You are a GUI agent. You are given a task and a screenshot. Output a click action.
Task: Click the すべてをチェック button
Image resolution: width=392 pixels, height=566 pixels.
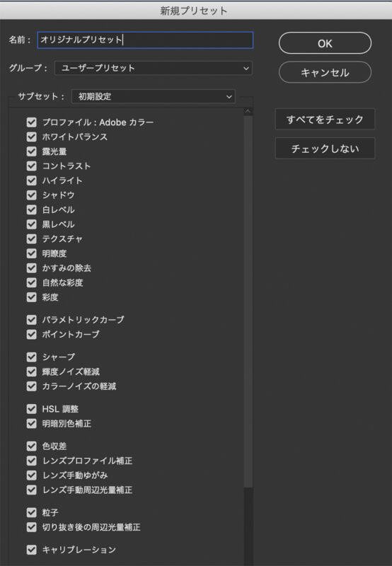click(x=325, y=119)
